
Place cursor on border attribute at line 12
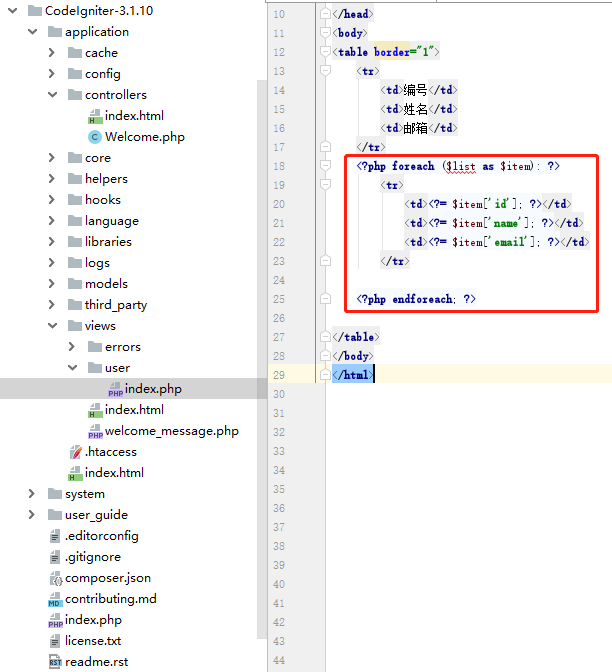(391, 52)
